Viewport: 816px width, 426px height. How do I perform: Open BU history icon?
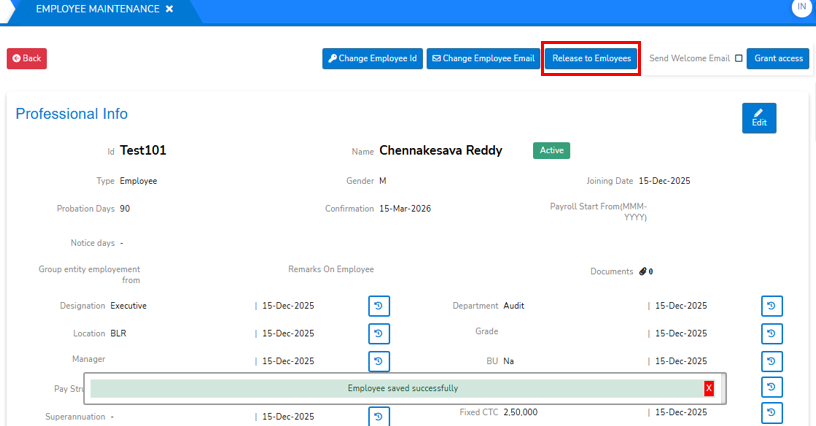click(x=771, y=361)
